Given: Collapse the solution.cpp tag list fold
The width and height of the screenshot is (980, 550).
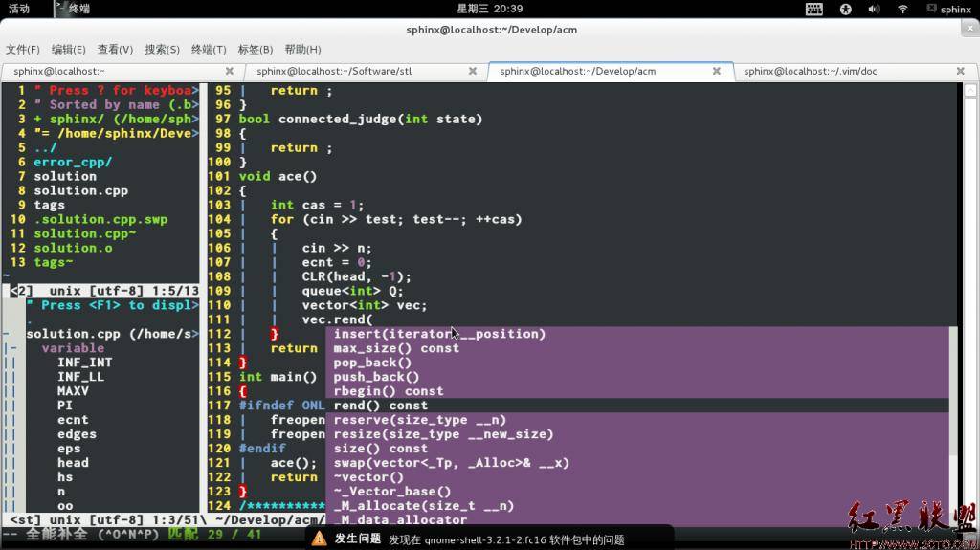Looking at the screenshot, I should 6,334.
